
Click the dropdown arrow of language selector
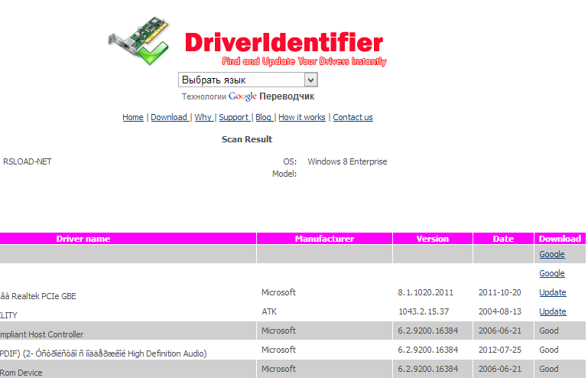coord(310,80)
